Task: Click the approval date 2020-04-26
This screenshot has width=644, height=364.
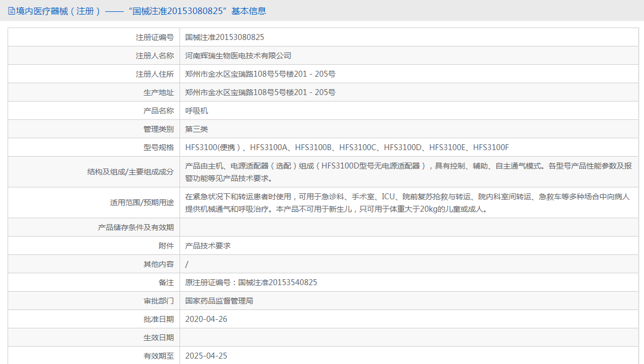Action: (x=206, y=319)
